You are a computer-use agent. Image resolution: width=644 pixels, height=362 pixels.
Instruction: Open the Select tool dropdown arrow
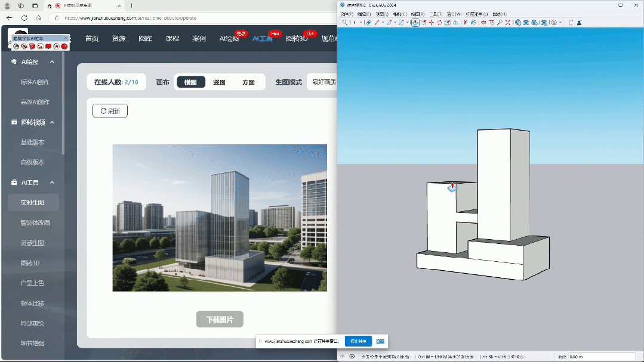click(x=360, y=23)
